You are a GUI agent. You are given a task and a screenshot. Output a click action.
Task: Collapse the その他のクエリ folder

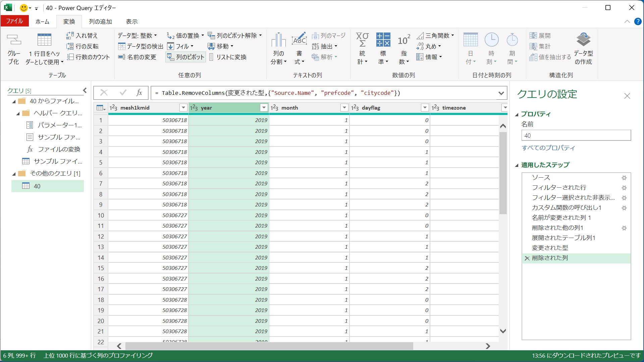[14, 174]
